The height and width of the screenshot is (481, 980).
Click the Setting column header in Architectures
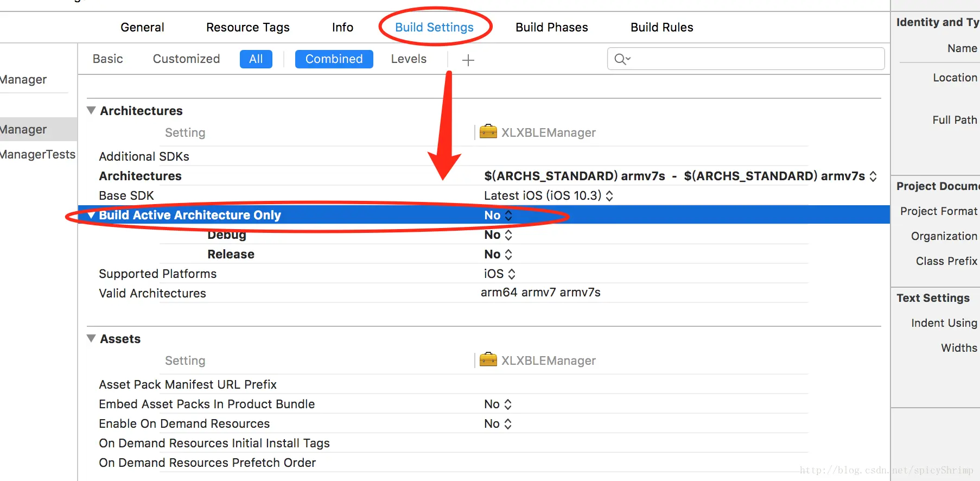tap(185, 132)
